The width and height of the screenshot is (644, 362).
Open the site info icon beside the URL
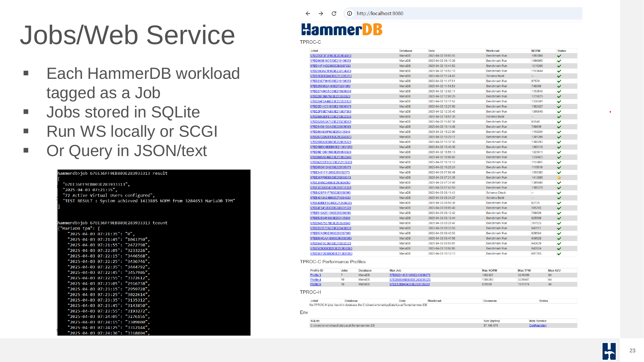point(349,14)
